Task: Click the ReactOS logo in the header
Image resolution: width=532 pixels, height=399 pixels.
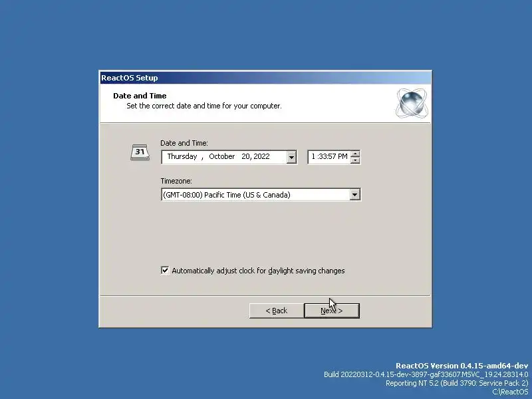Action: (412, 103)
